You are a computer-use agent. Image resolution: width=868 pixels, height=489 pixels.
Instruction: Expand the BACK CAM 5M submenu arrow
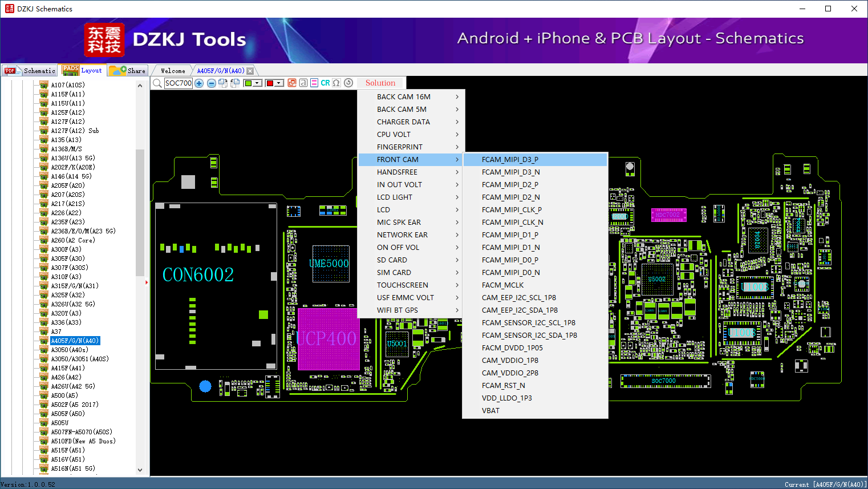pos(457,110)
